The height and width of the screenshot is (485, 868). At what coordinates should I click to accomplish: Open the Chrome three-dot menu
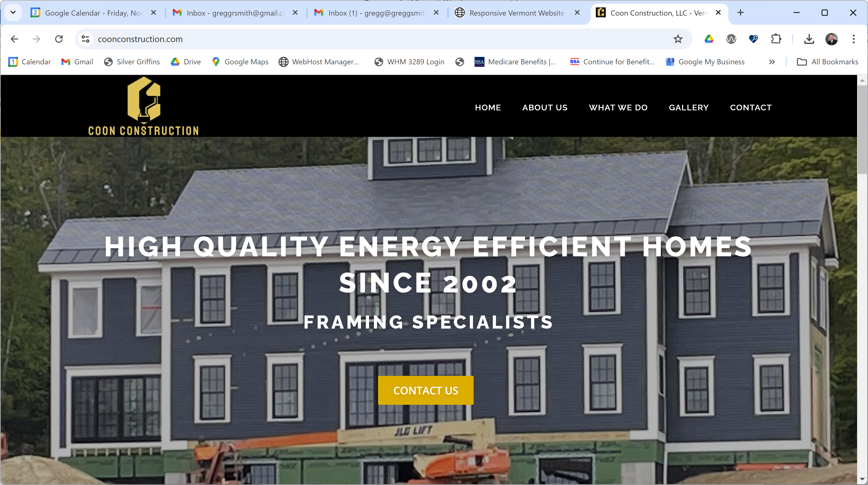pos(853,39)
